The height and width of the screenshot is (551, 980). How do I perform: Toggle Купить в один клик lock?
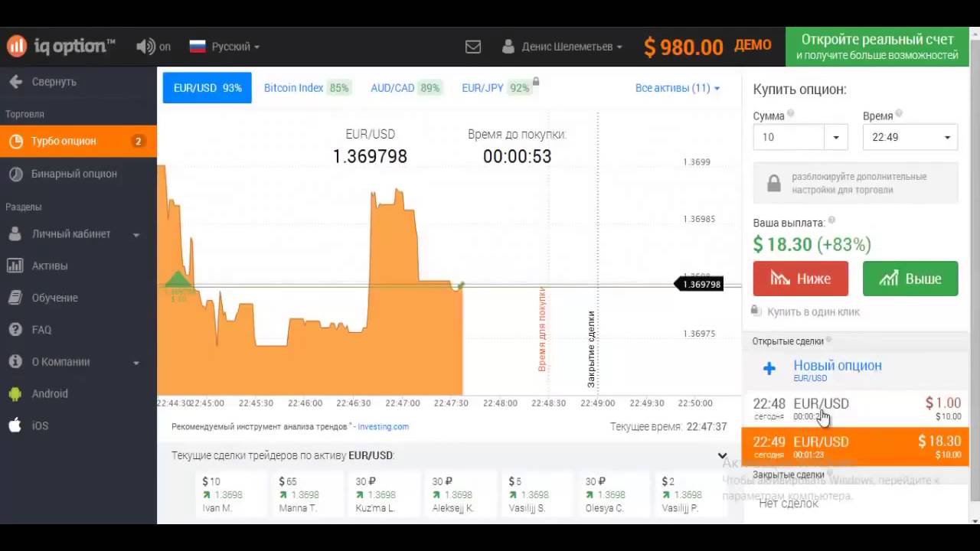pyautogui.click(x=756, y=311)
